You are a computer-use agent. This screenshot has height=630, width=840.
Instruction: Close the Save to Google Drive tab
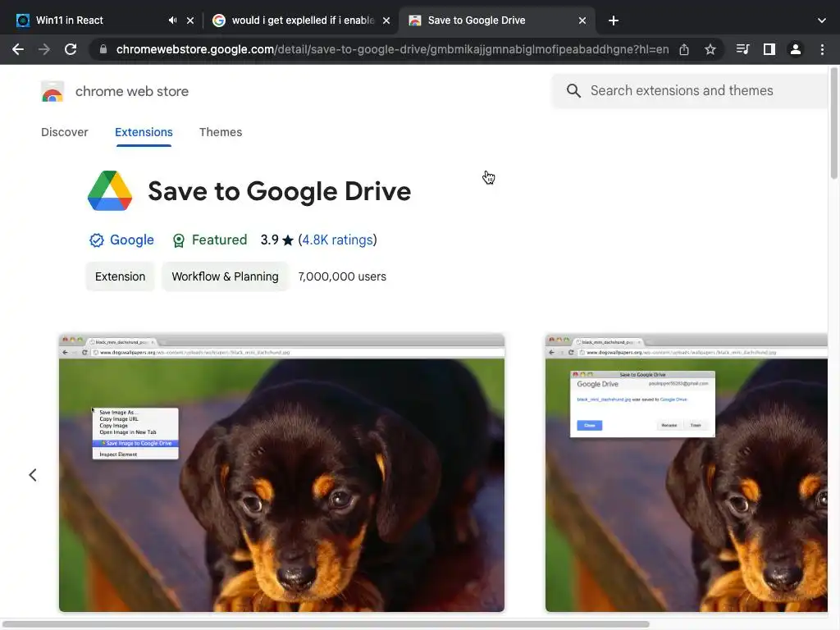click(582, 21)
